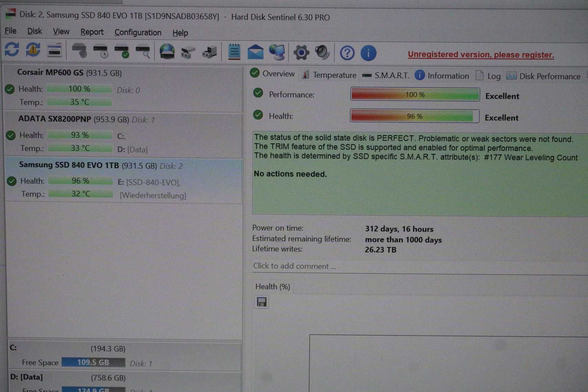This screenshot has width=588, height=392.
Task: Open the Configuration menu
Action: click(138, 32)
